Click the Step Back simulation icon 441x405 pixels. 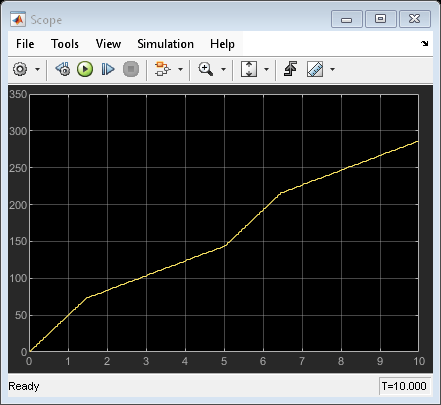pos(63,69)
